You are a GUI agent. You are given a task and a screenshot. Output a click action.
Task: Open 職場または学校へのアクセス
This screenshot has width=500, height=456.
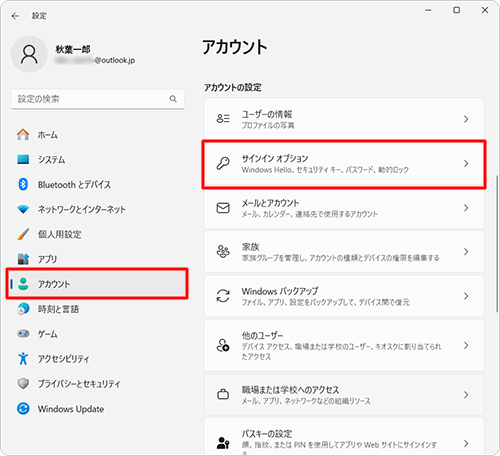tap(344, 395)
